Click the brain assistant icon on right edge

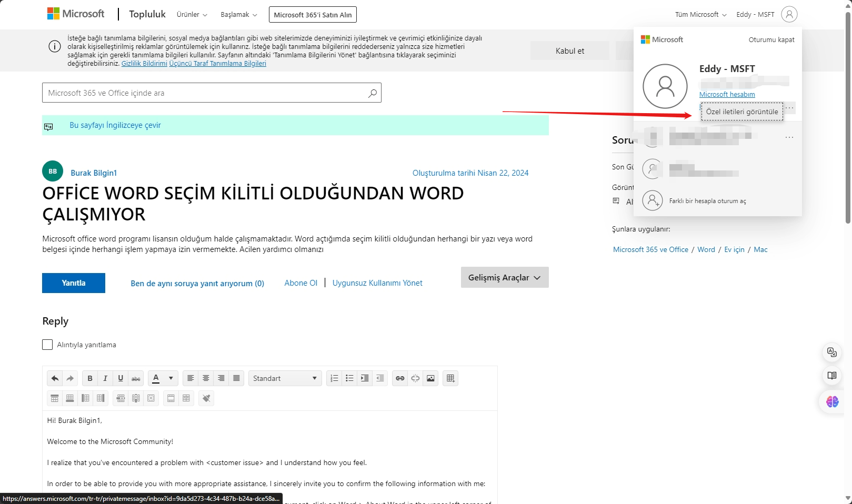832,402
